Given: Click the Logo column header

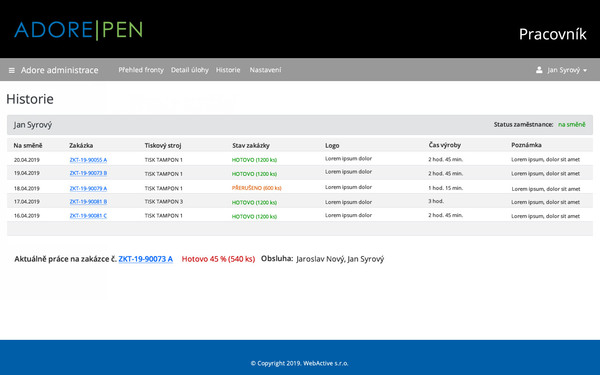Looking at the screenshot, I should click(x=332, y=145).
